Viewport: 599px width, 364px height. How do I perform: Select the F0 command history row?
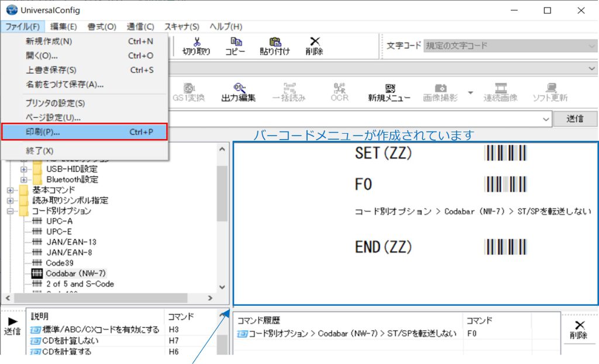click(x=397, y=334)
